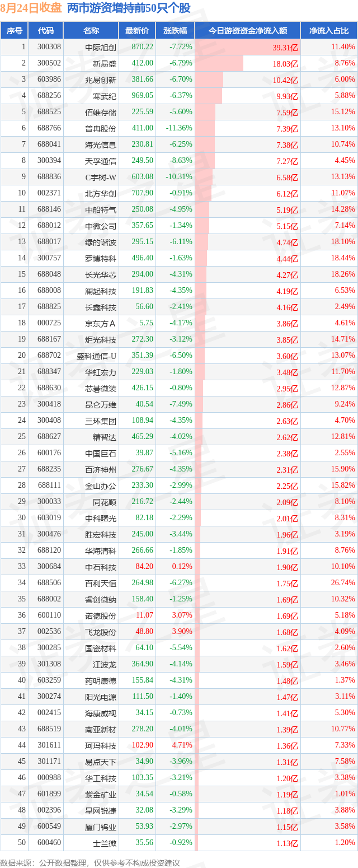Select the 净流入占比 column header
The height and width of the screenshot is (868, 358).
[329, 31]
